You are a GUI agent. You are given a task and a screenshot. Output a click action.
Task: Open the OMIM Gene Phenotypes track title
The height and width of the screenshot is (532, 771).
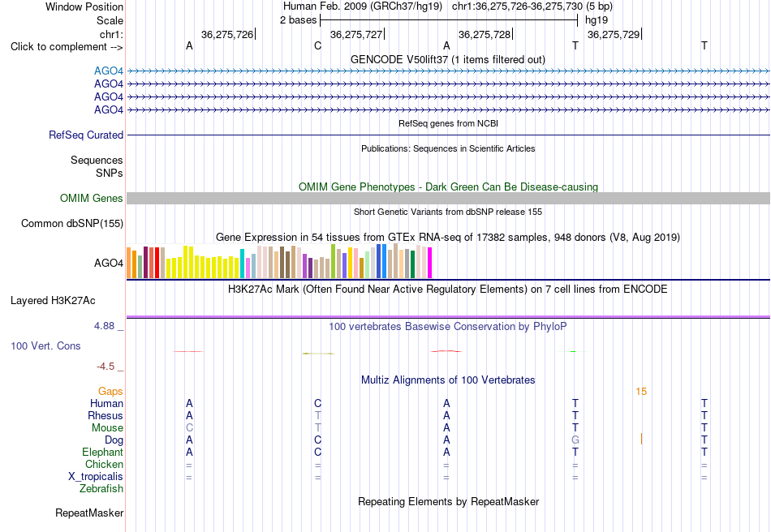448,187
